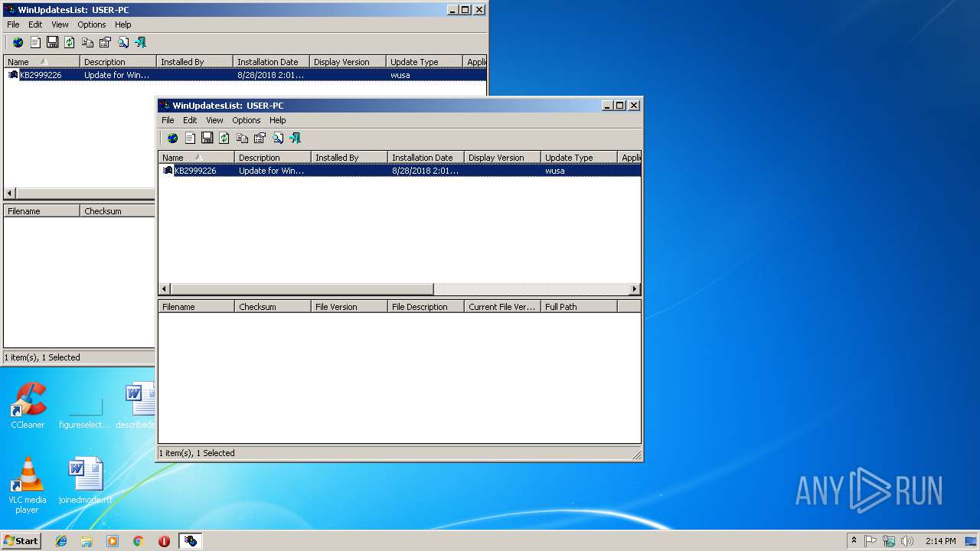
Task: Sort by Description column in front window
Action: coord(273,158)
